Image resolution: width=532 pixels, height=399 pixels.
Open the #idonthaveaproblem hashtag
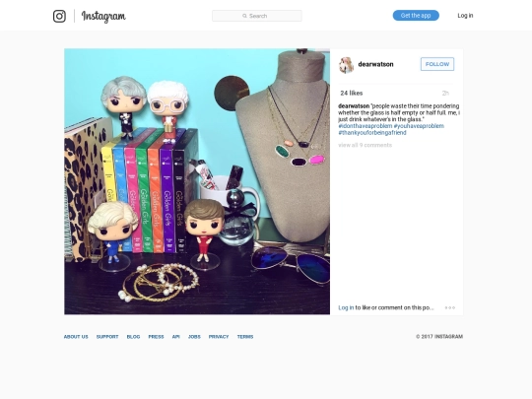pos(366,126)
